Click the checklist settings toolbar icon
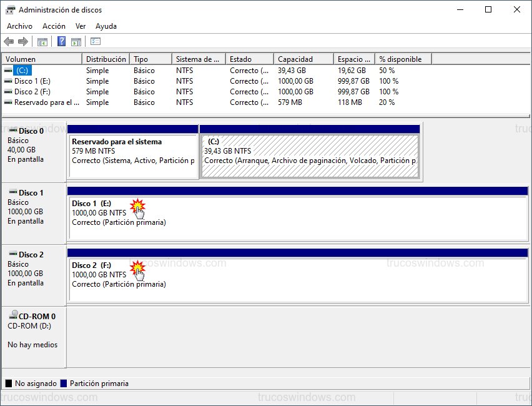This screenshot has height=406, width=532. [x=96, y=42]
